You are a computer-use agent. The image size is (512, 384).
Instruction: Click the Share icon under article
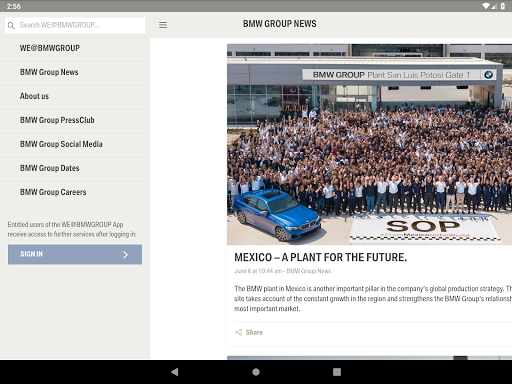coord(238,332)
